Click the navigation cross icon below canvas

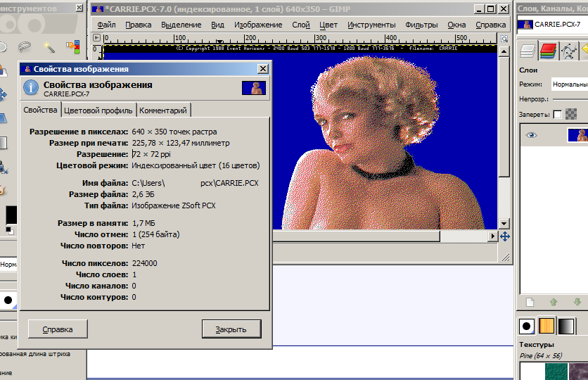[x=505, y=236]
